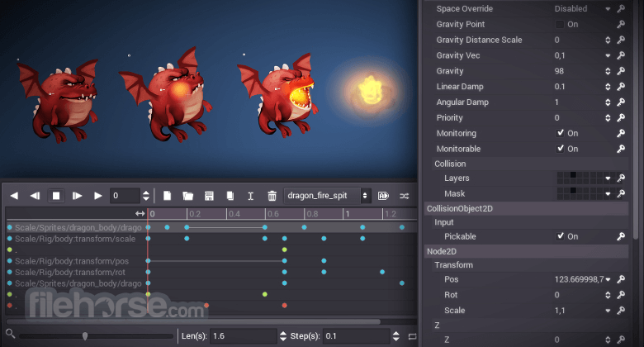
Task: Toggle the Monitorable checkbox
Action: [561, 149]
